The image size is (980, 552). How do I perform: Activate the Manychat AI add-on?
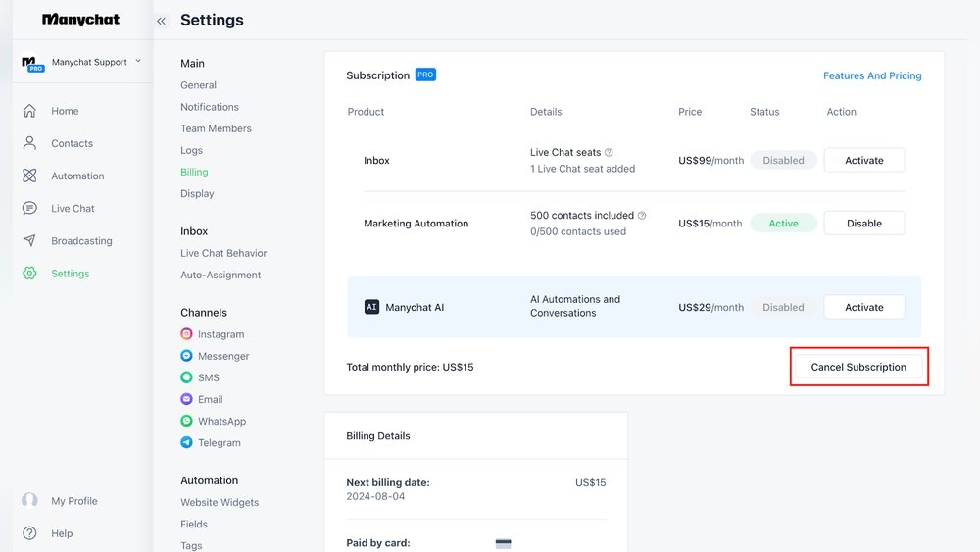click(x=863, y=307)
